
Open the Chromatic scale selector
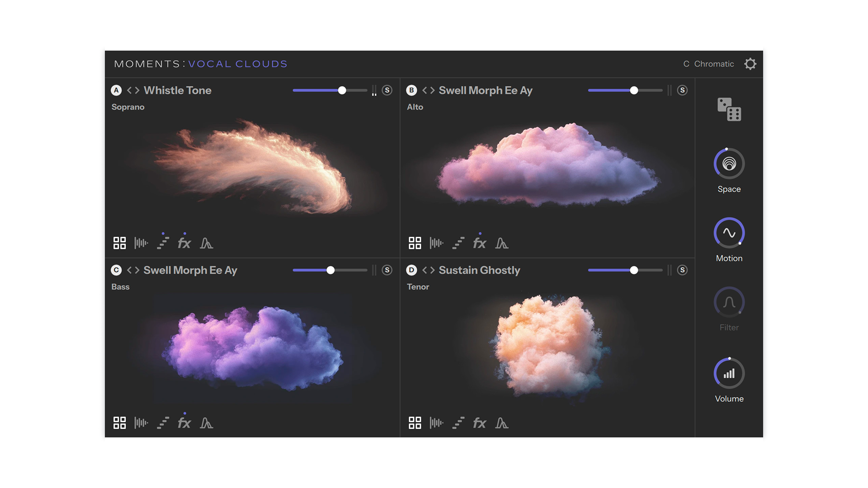point(709,64)
